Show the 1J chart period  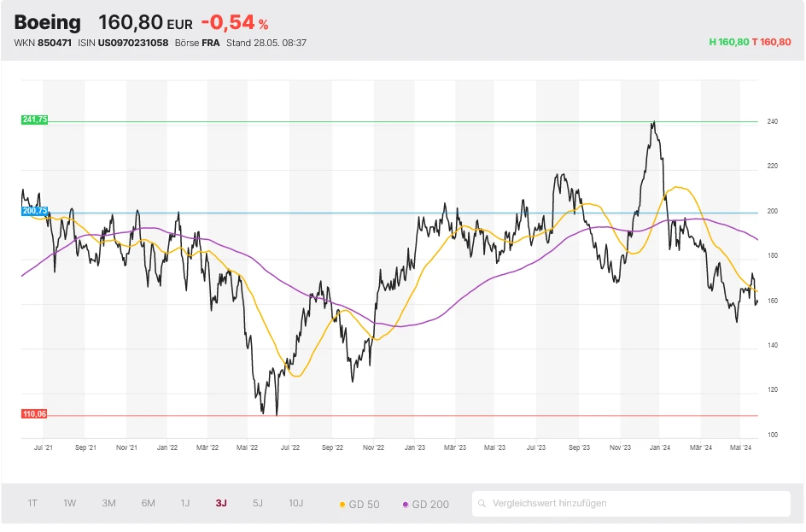184,503
